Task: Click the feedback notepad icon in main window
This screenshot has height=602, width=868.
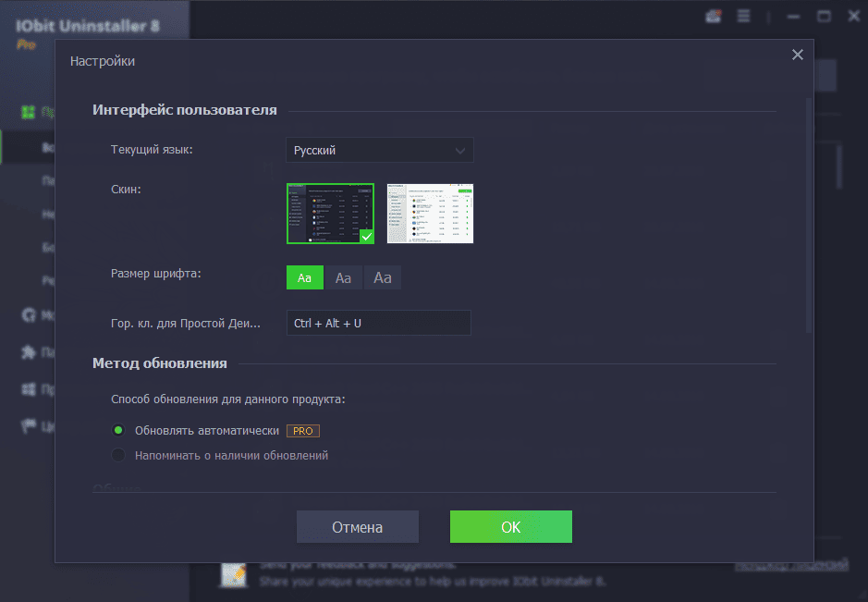Action: [x=234, y=576]
